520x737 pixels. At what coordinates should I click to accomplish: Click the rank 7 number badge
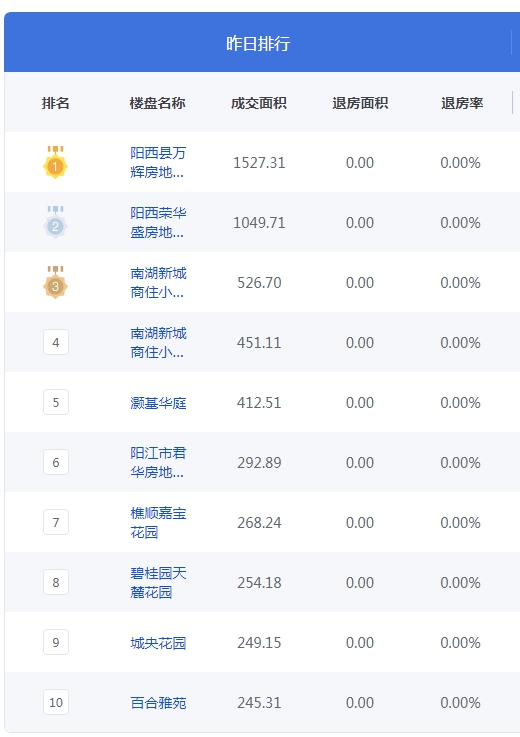[56, 522]
